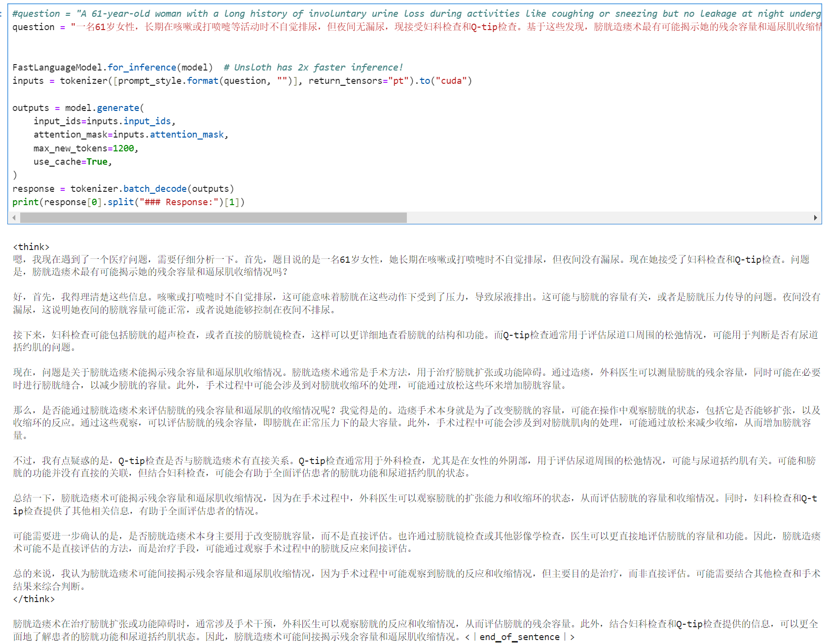Viewport: 829px width, 644px height.
Task: Click the "response = tokenizer.batch_decode(outputs)" line
Action: point(123,188)
